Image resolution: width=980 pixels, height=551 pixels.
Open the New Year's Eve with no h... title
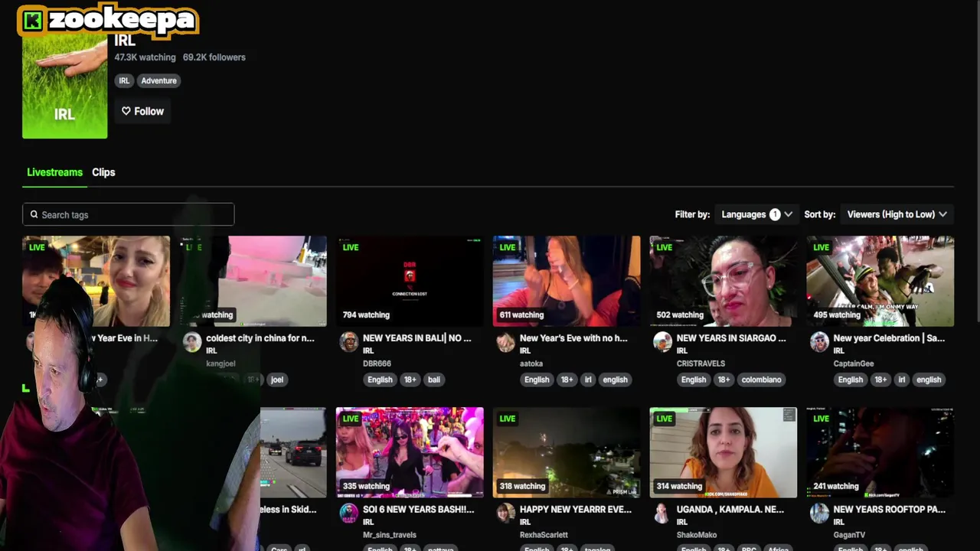[573, 337]
